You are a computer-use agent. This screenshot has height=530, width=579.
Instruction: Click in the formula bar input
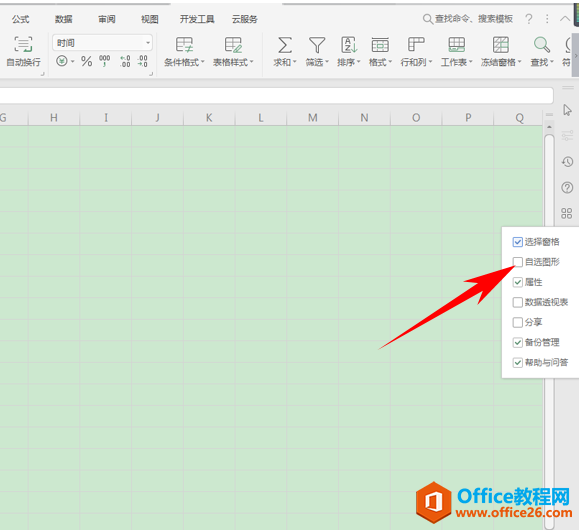tap(277, 96)
